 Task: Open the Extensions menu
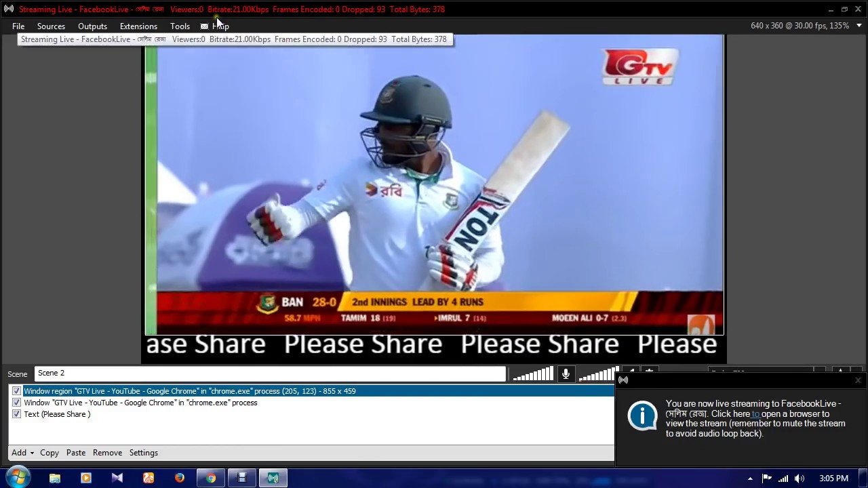pyautogui.click(x=138, y=26)
